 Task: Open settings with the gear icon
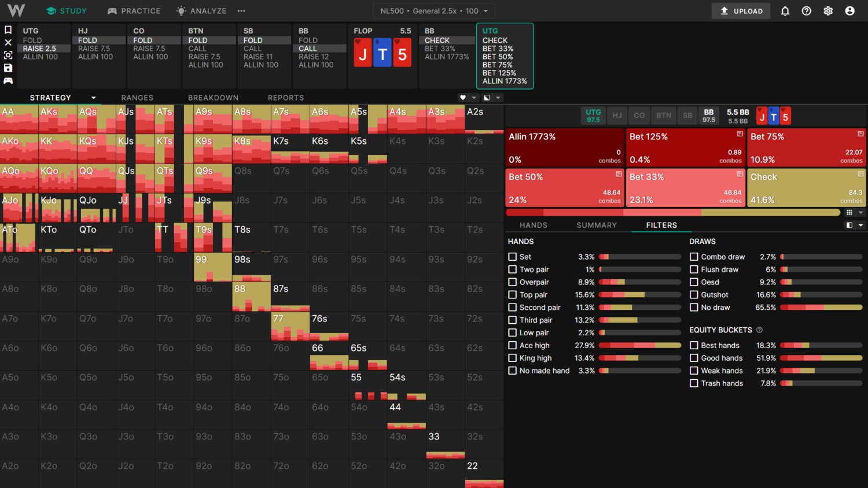pos(828,11)
